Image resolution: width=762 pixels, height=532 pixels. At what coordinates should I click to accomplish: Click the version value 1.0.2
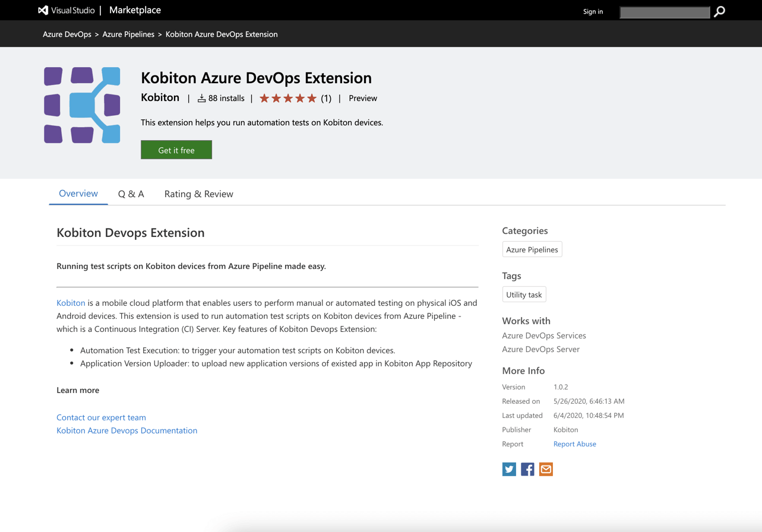561,387
